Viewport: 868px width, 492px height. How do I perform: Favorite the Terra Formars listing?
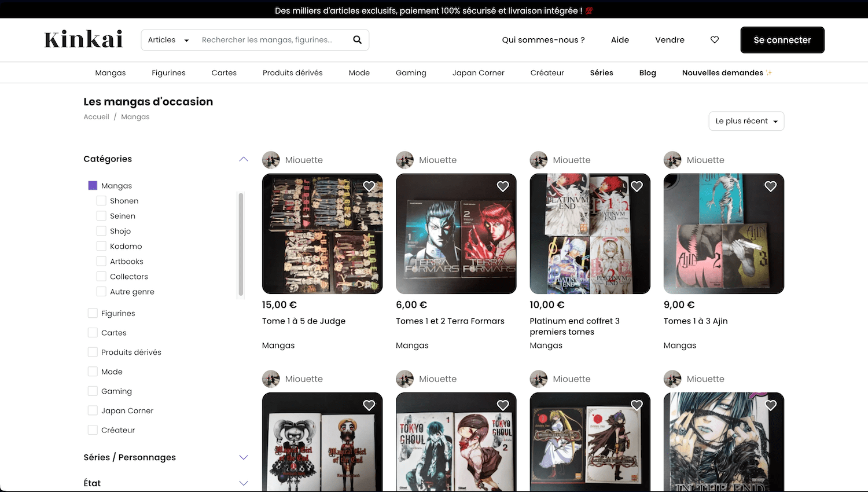(503, 186)
